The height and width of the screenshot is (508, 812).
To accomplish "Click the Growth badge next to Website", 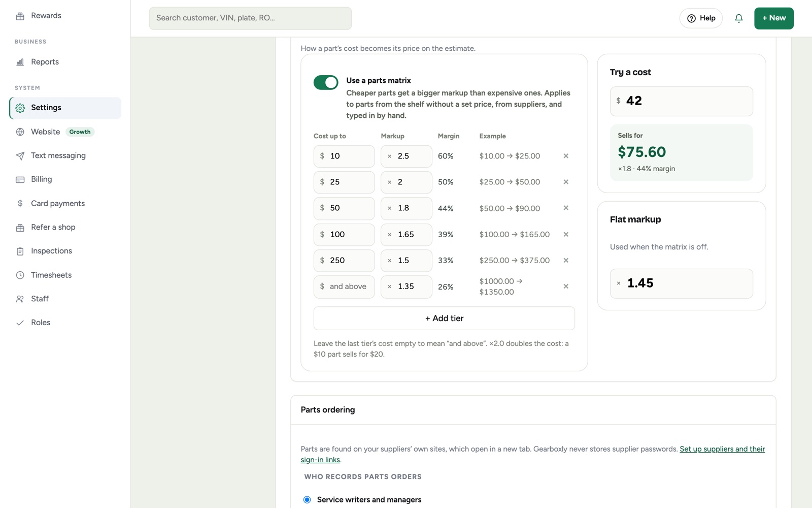I will 80,132.
